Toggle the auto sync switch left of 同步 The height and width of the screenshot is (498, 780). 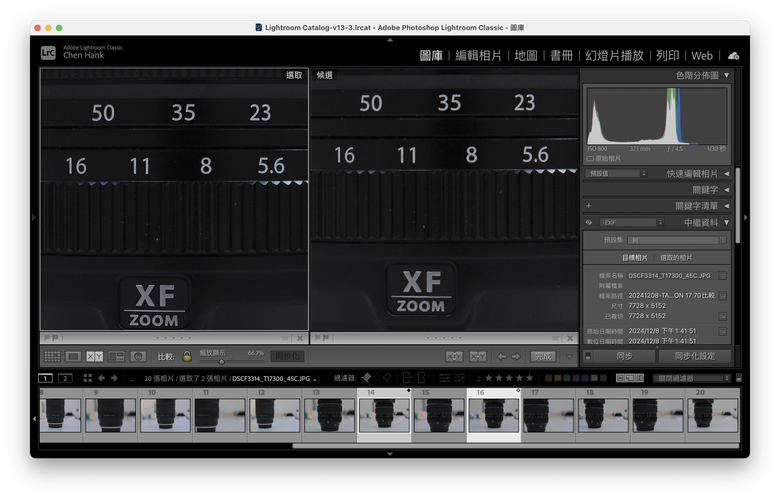click(x=588, y=356)
